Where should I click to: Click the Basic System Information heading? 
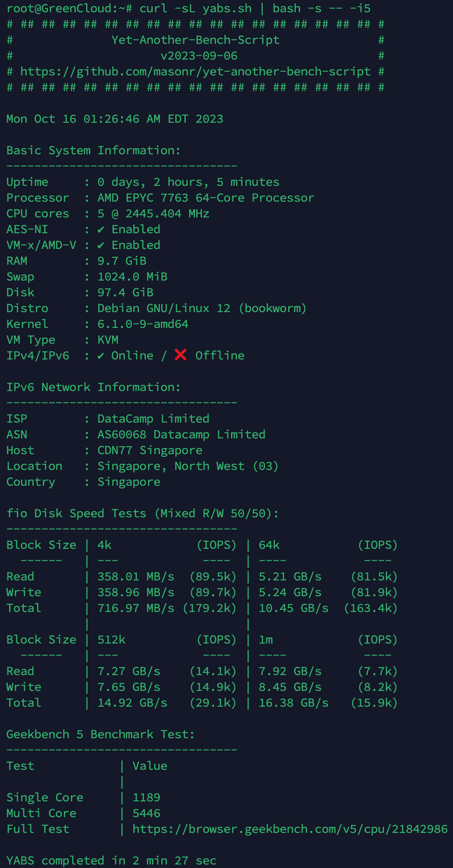(93, 150)
